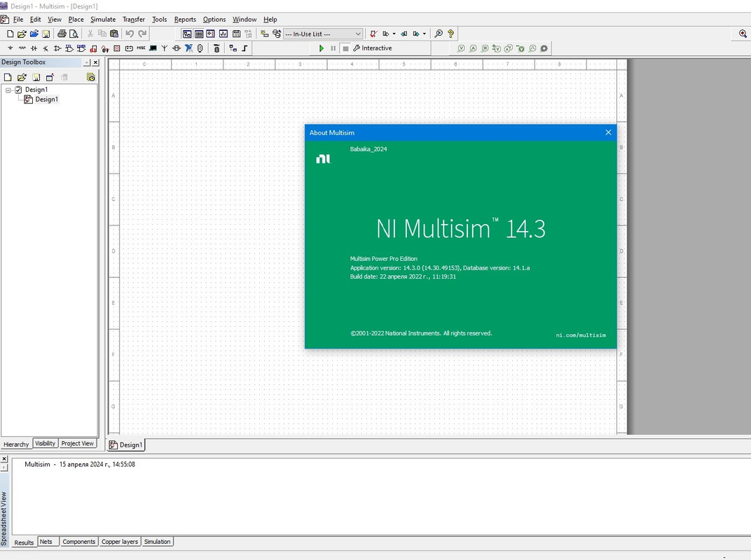Open the Place menu

pos(76,20)
